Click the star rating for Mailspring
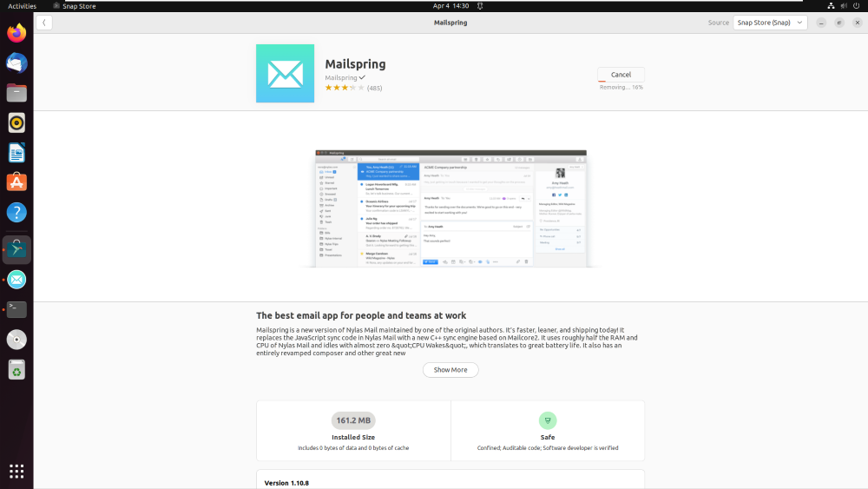Screen dimensions: 868x489 345,88
